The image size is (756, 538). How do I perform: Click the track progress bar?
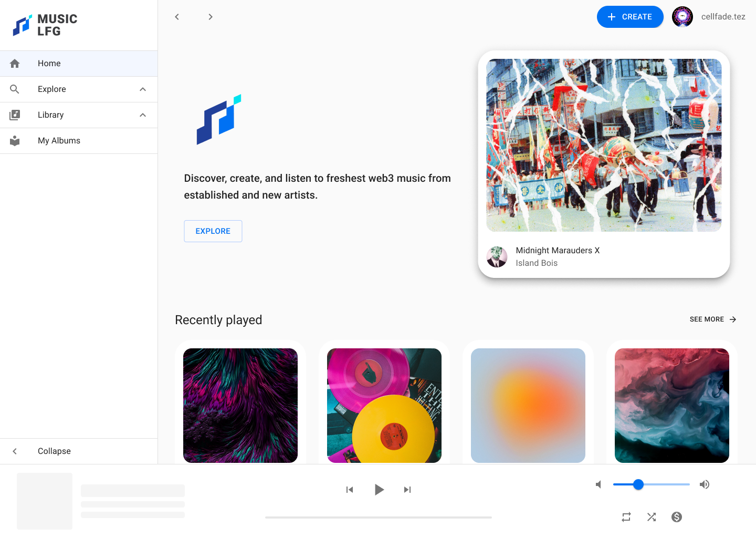point(379,518)
